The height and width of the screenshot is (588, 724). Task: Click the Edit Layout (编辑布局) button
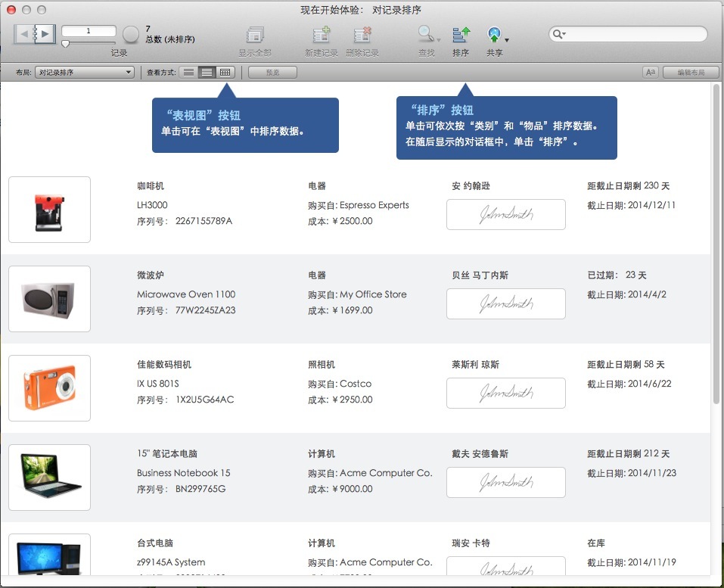[691, 73]
